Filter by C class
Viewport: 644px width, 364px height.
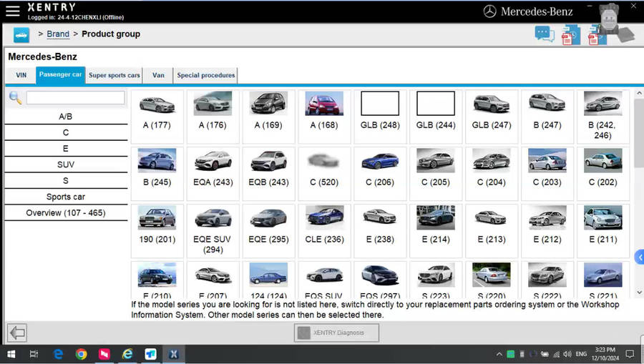coord(66,132)
